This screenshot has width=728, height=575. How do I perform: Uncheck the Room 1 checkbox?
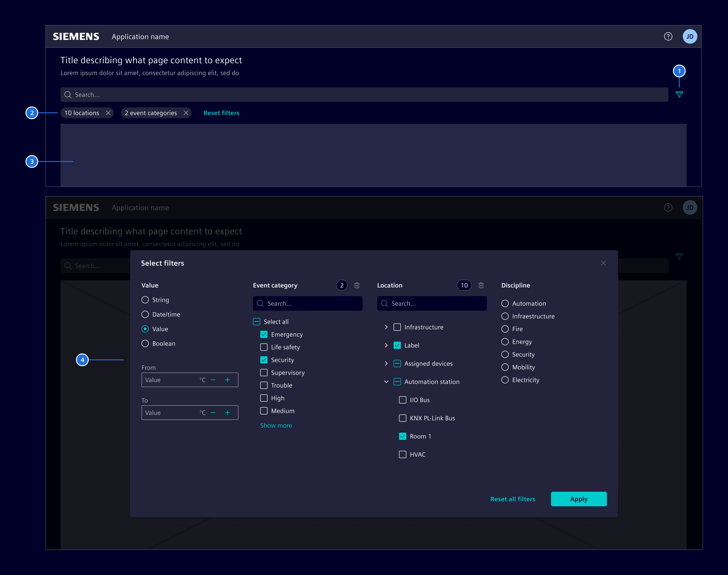[x=402, y=436]
